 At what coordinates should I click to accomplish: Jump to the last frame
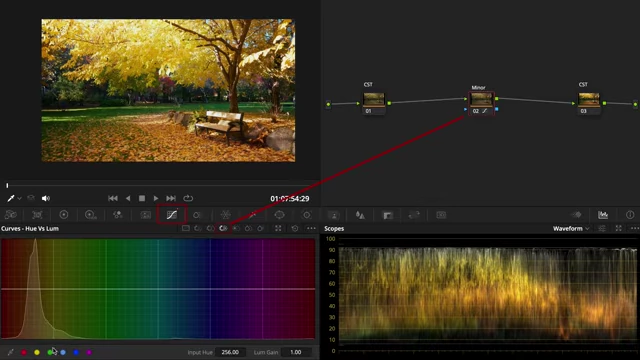click(171, 198)
